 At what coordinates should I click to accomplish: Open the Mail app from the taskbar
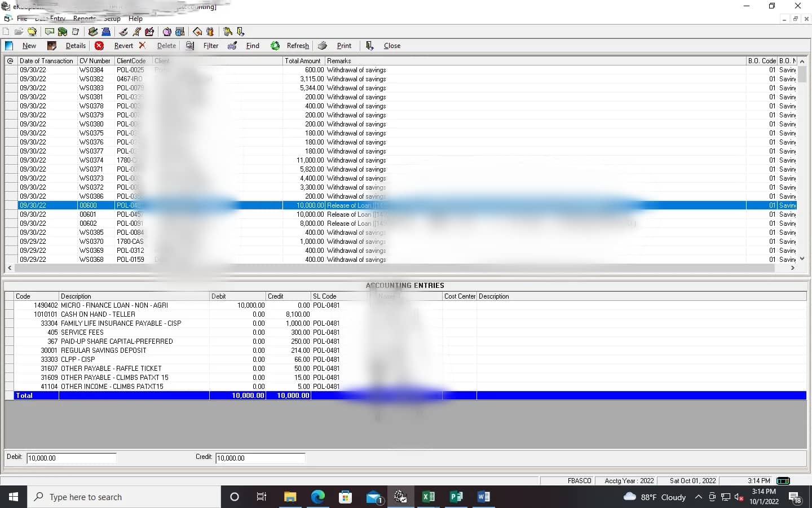373,497
